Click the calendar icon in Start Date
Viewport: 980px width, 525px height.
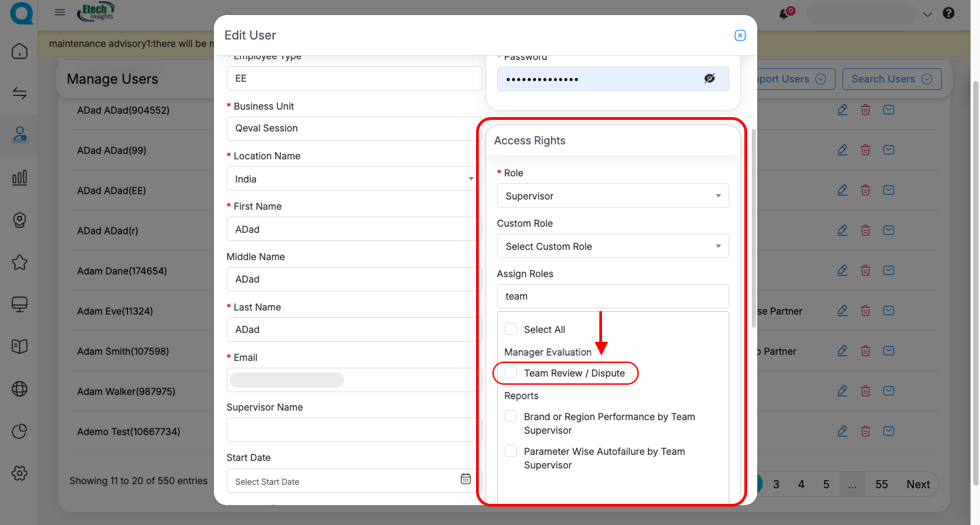[466, 479]
